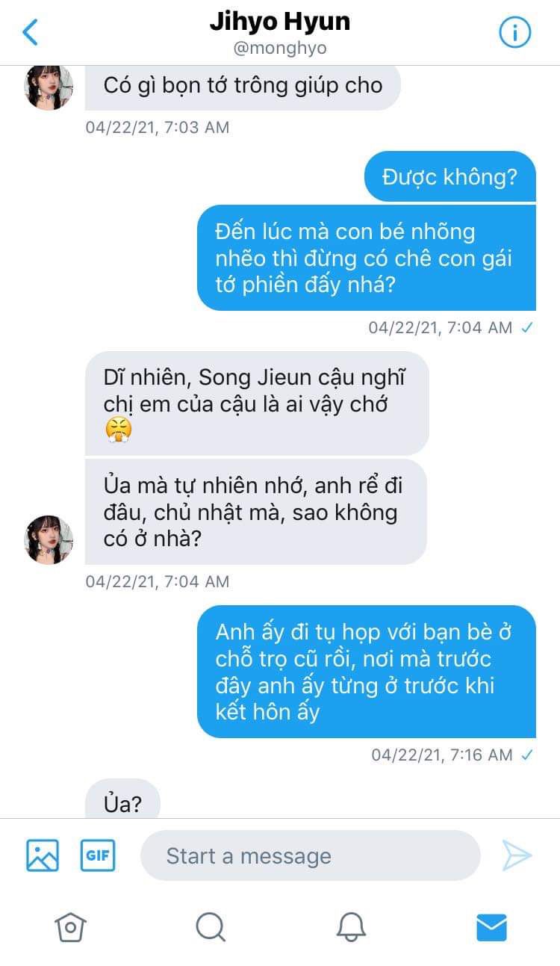Viewport: 560px width, 966px height.
Task: Tap the 'Anh ấy đi tụ họp' message bubble
Action: coord(367,672)
